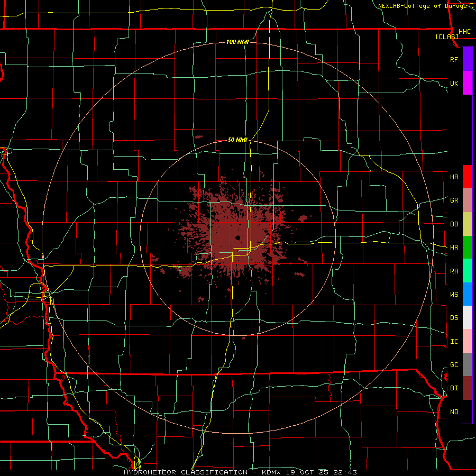Screen dimensions: 476x476
Task: Click the 100 NMI range ring label
Action: tap(237, 42)
